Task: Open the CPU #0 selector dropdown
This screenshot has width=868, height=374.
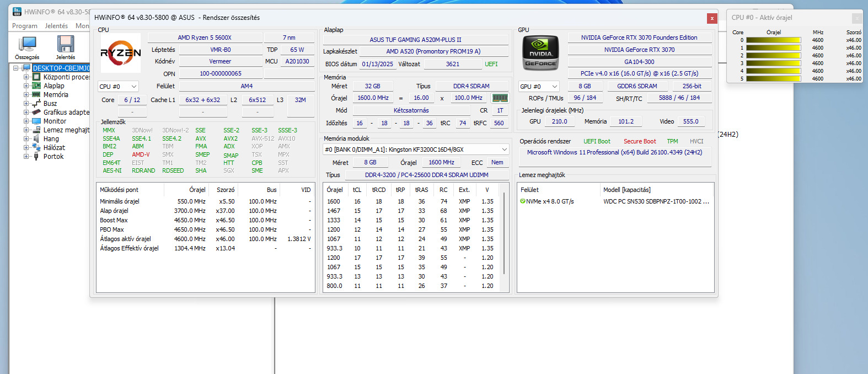Action: point(118,87)
